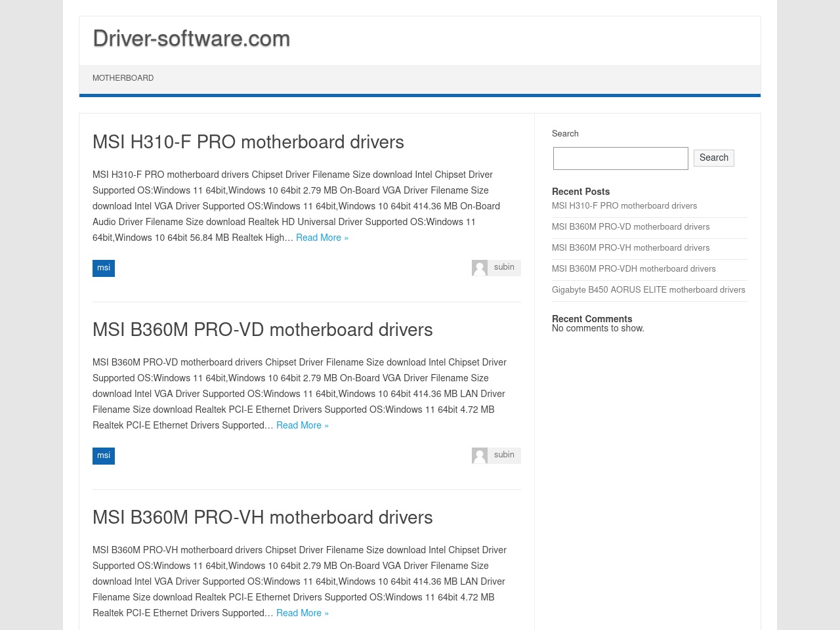Viewport: 840px width, 630px height.
Task: Open recent post Gigabyte B450 AORUS ELITE drivers
Action: click(x=648, y=290)
